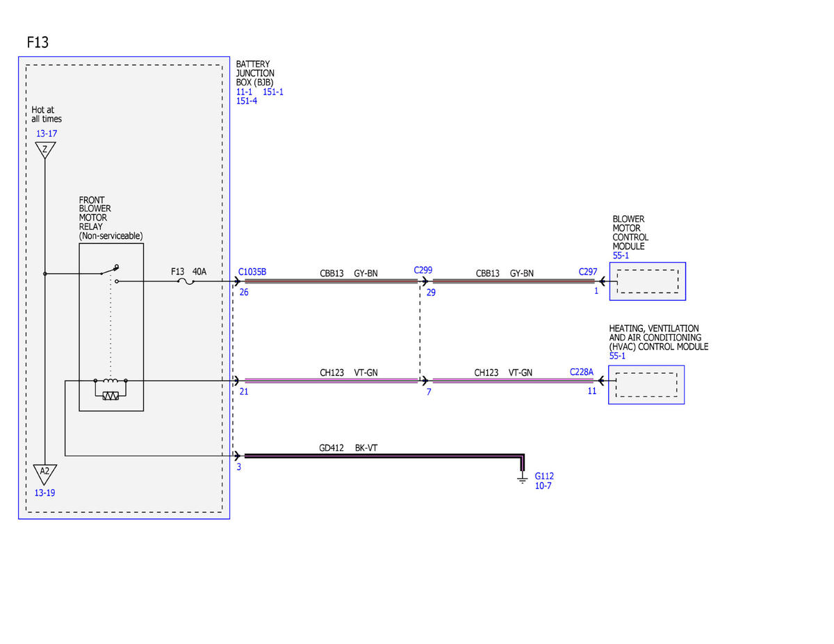Click the C299 connector link
This screenshot has height=644, width=834.
[423, 270]
